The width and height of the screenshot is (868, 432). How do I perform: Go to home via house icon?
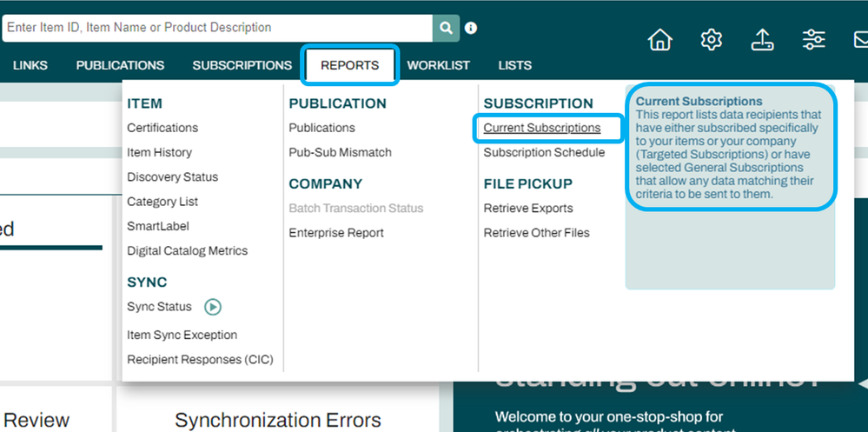click(x=660, y=40)
